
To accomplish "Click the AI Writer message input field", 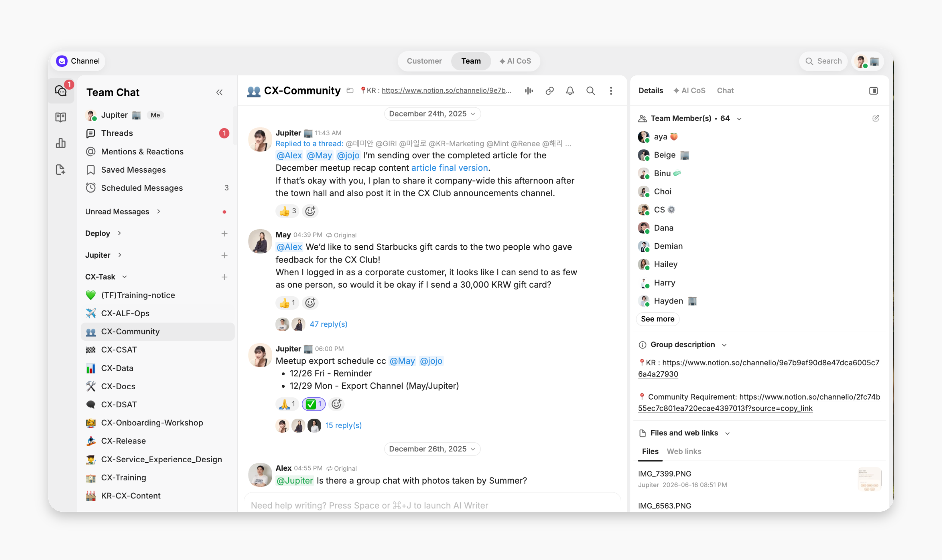I will 432,505.
